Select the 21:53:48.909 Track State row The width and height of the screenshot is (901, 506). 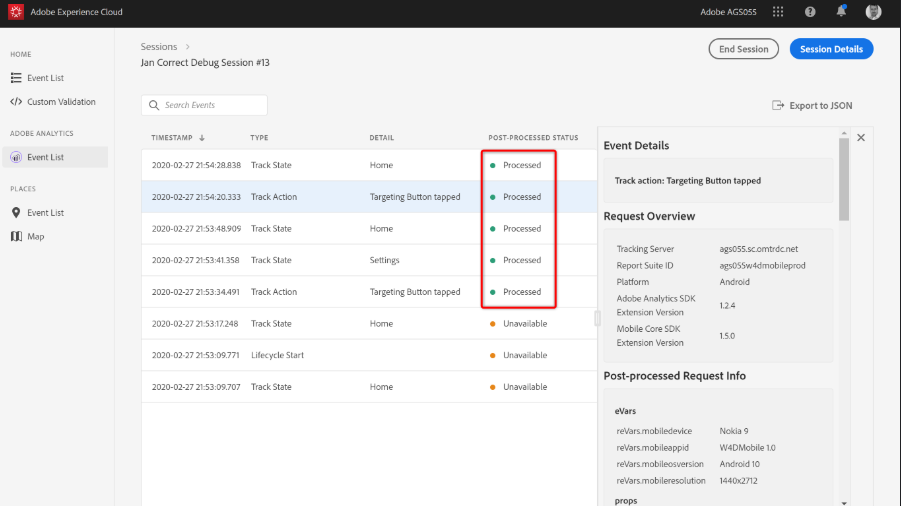pos(369,229)
